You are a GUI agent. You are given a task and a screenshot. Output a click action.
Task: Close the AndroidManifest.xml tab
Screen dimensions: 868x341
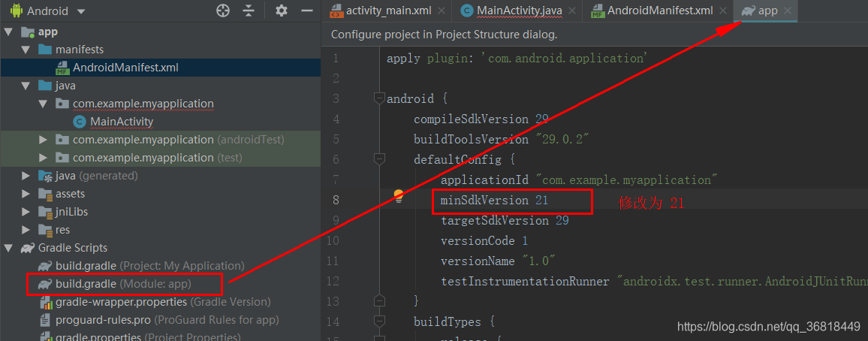723,11
